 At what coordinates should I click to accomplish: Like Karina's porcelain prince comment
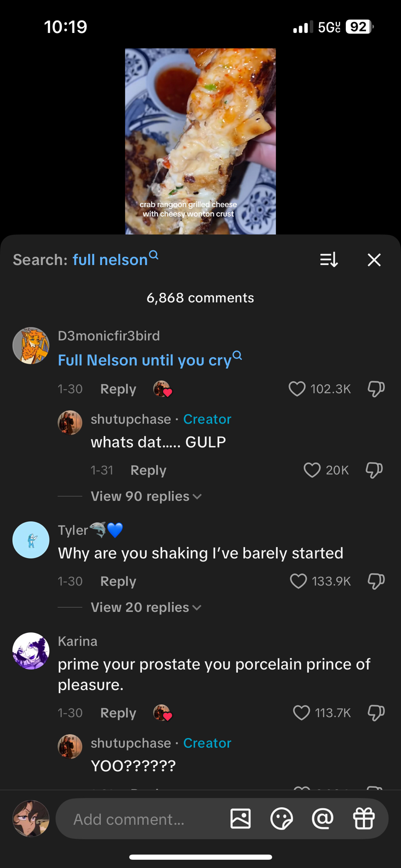(301, 713)
